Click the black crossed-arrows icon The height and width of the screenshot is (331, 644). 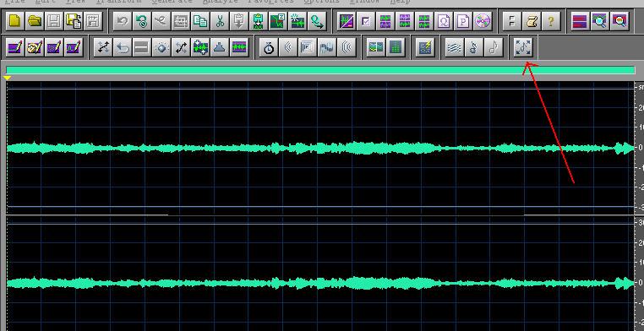(181, 48)
